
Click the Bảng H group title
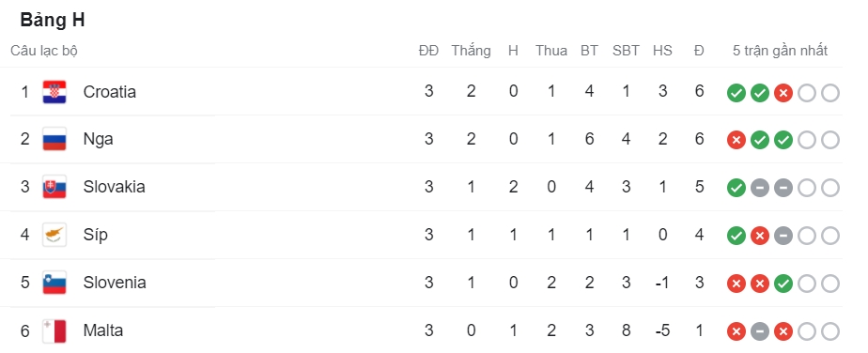point(53,21)
